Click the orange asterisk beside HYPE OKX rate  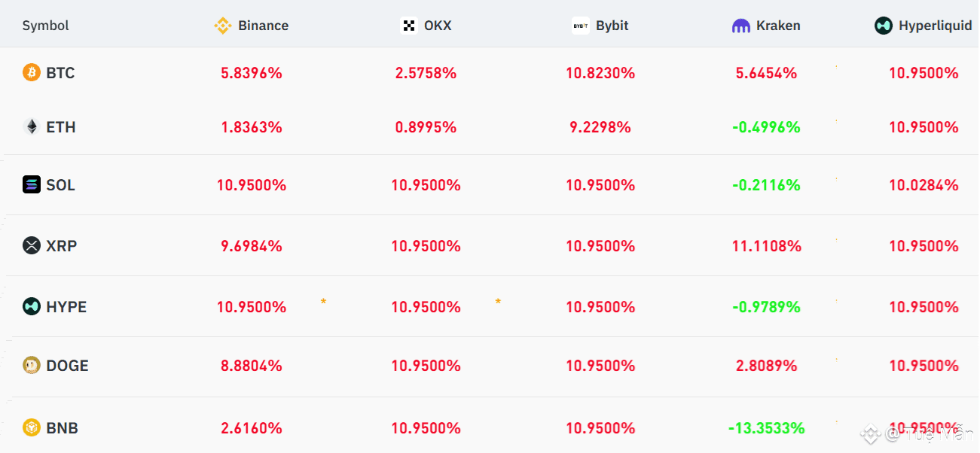(498, 302)
